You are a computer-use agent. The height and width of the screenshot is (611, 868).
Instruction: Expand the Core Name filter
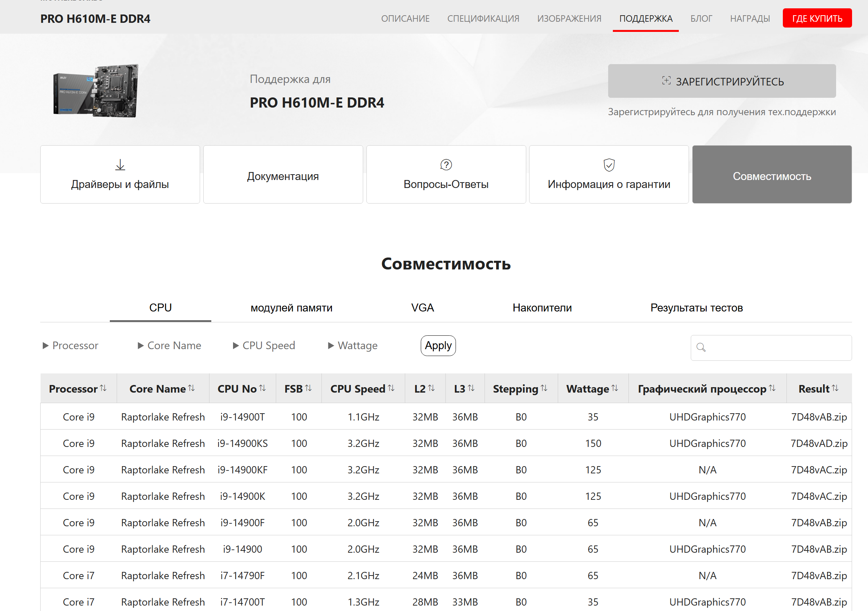[x=169, y=346]
